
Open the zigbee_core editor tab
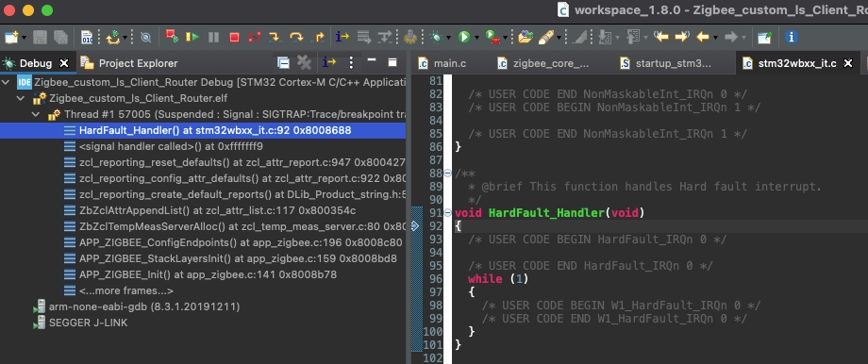coord(543,63)
